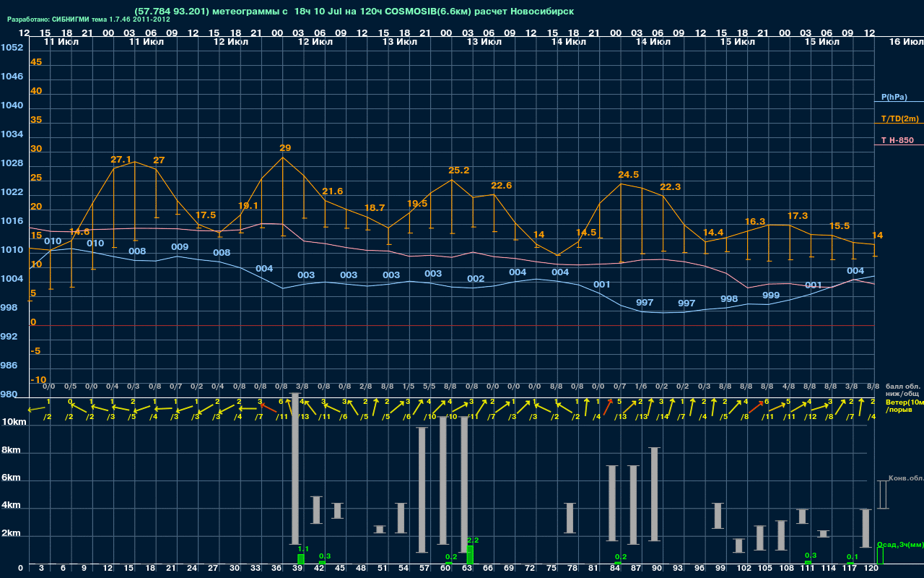Click the gray cloud bar at hour 90
The height and width of the screenshot is (578, 924).
click(x=654, y=494)
